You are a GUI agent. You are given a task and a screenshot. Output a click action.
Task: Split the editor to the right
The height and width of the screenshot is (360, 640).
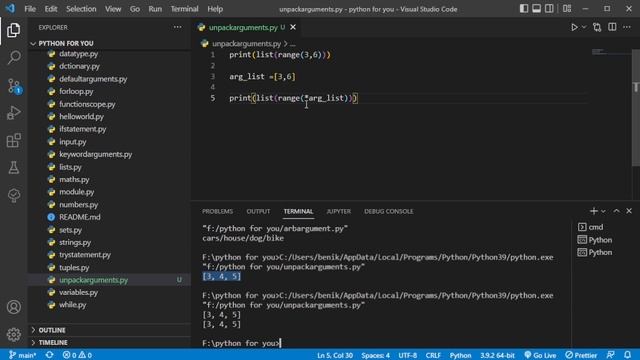[612, 27]
